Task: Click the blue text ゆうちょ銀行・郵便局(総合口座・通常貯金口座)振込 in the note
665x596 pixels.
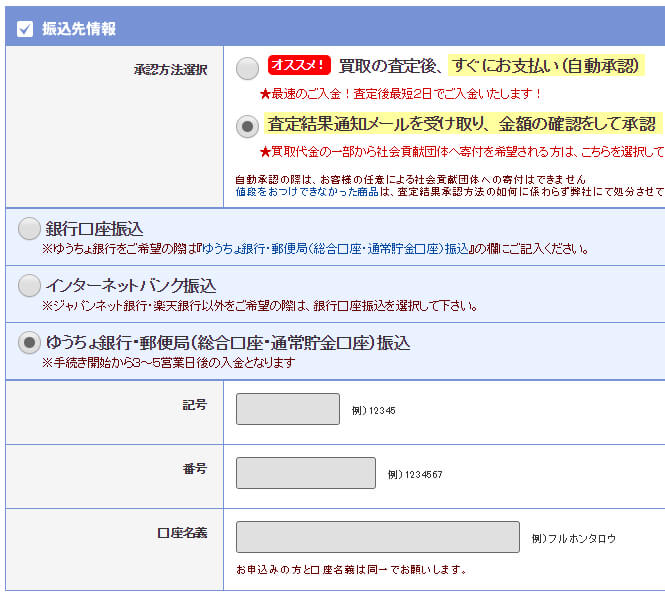Action: tap(335, 249)
